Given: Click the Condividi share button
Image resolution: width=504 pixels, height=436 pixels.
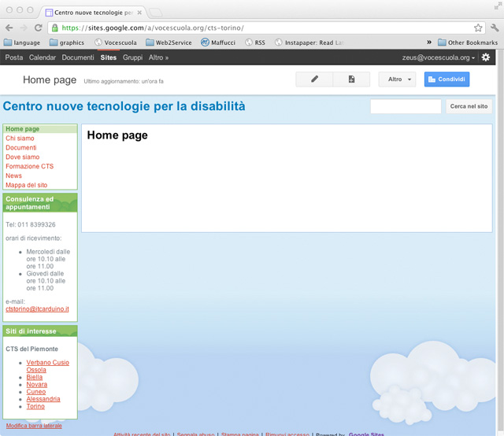Looking at the screenshot, I should pyautogui.click(x=447, y=79).
